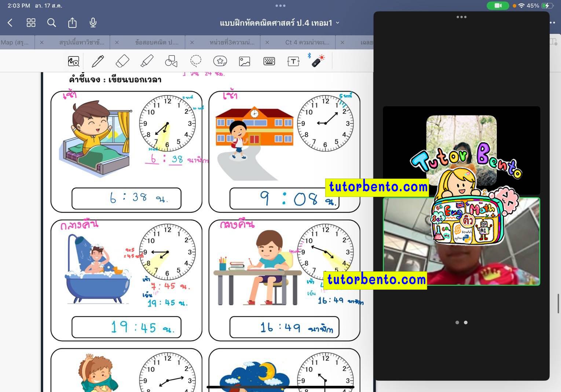Open the video call window options dots

[x=462, y=17]
